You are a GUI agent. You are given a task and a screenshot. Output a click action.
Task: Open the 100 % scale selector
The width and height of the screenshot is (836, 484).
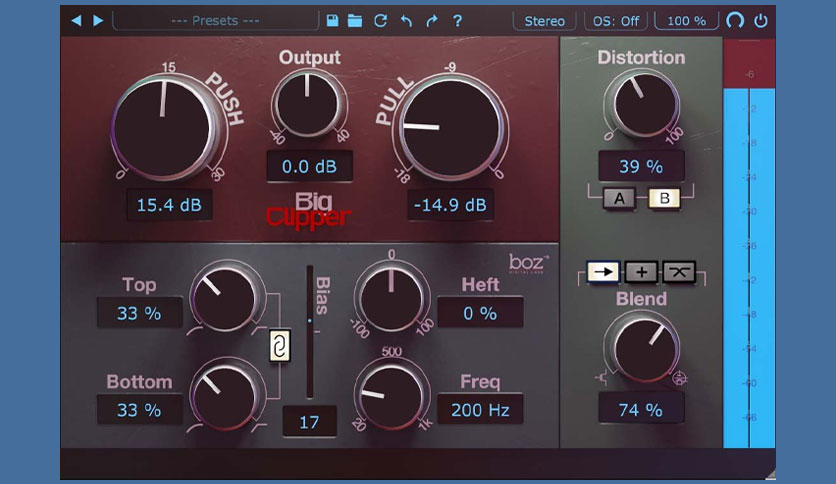[686, 20]
